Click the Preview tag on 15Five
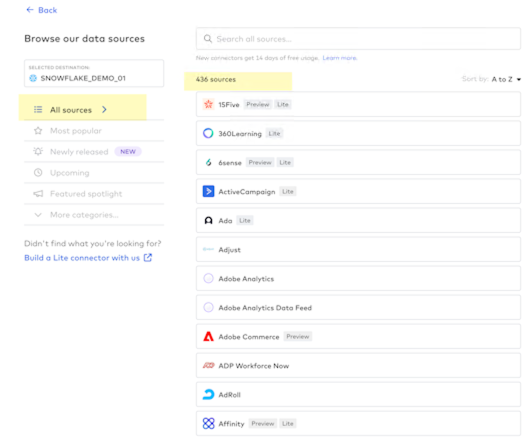The width and height of the screenshot is (528, 440). click(258, 105)
